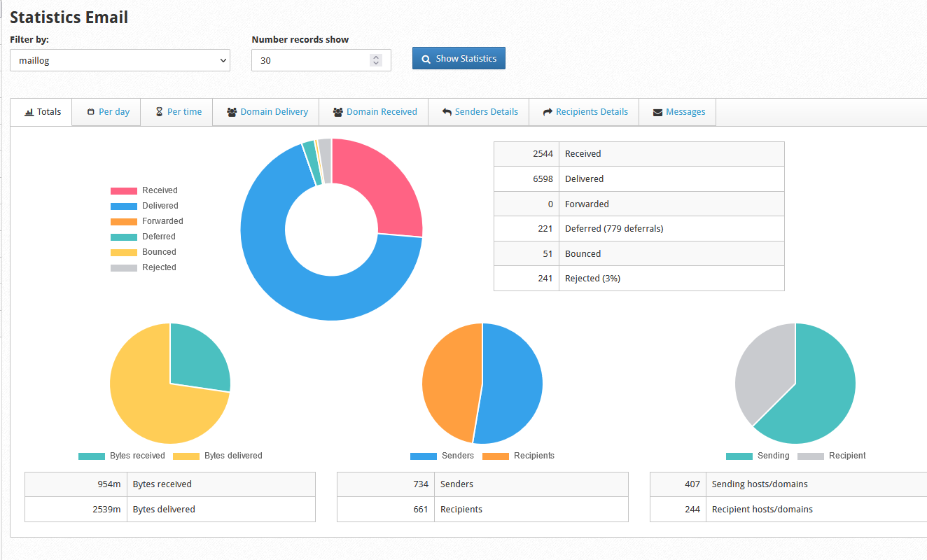This screenshot has height=560, width=927.
Task: Decrease number of records with down stepper arrow
Action: (376, 64)
